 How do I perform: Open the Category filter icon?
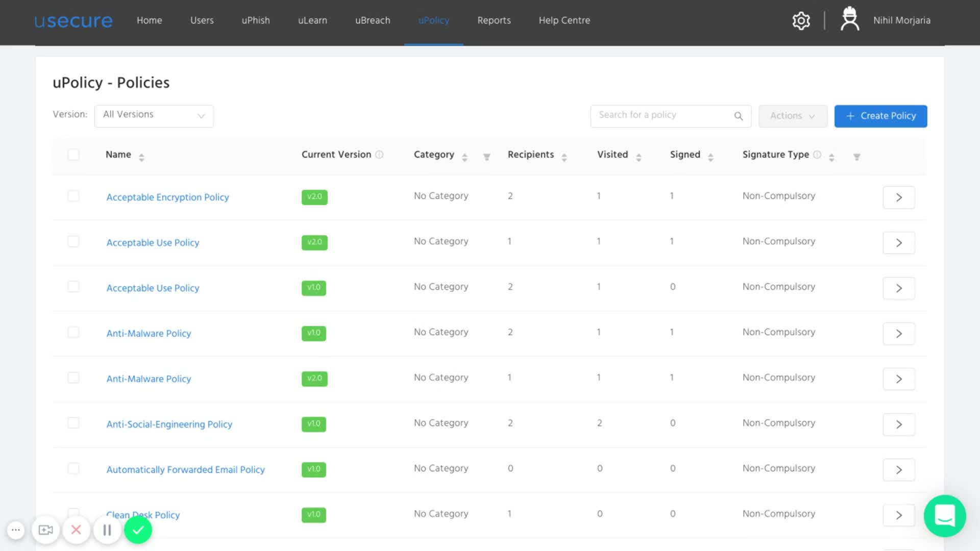point(487,157)
